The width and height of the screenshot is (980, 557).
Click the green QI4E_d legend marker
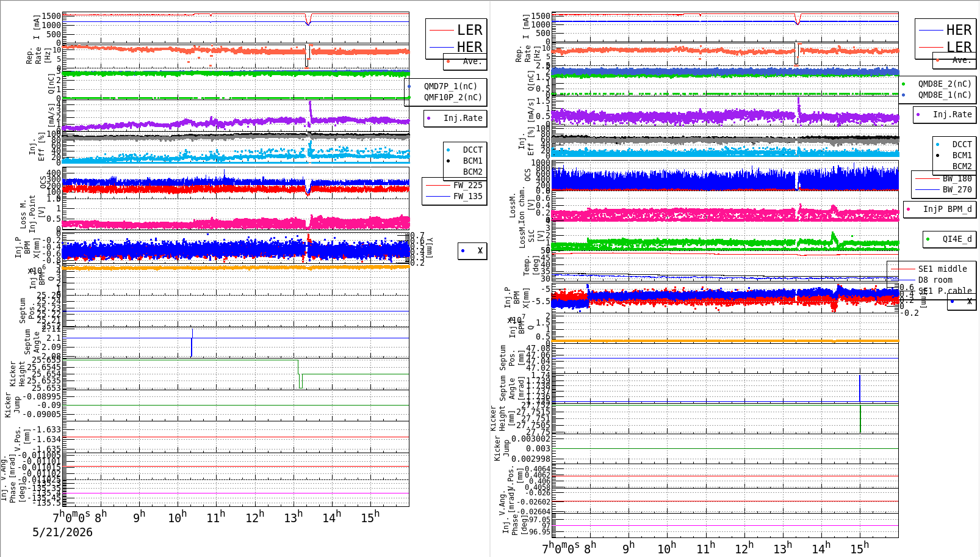coord(928,239)
